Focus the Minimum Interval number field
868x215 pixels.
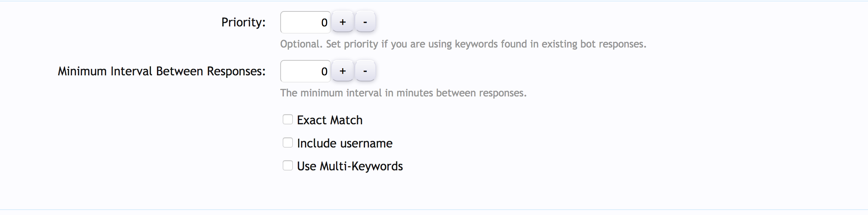coord(305,71)
